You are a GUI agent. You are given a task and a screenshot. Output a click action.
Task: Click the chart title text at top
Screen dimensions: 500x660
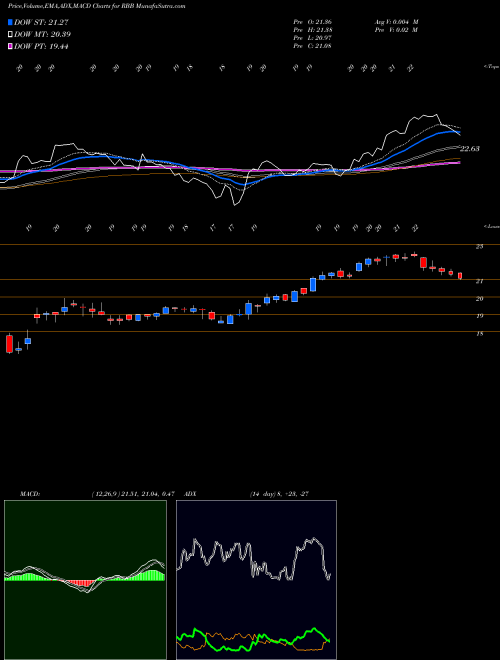(x=96, y=6)
